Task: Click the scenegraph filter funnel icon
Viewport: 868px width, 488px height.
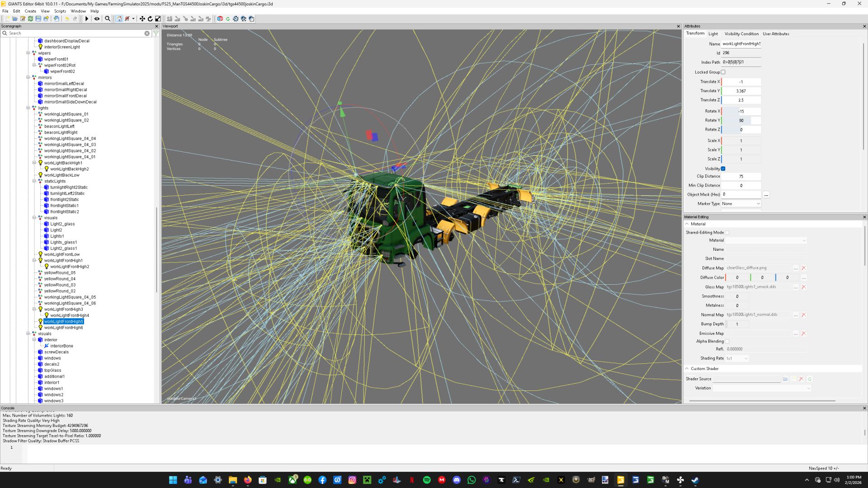Action: (x=156, y=33)
